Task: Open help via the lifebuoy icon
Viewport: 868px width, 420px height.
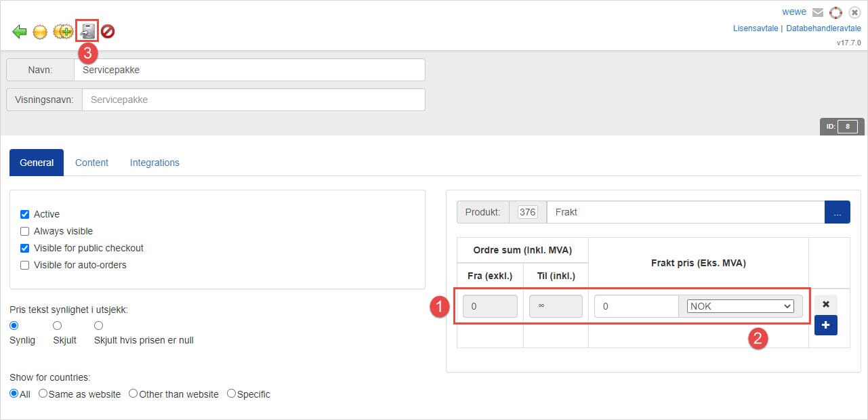Action: 835,12
